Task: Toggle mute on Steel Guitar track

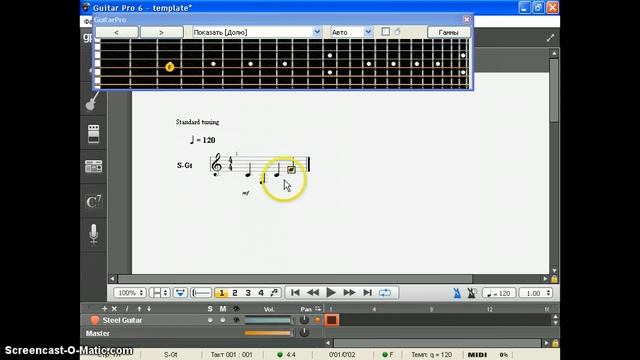Action: [223, 320]
